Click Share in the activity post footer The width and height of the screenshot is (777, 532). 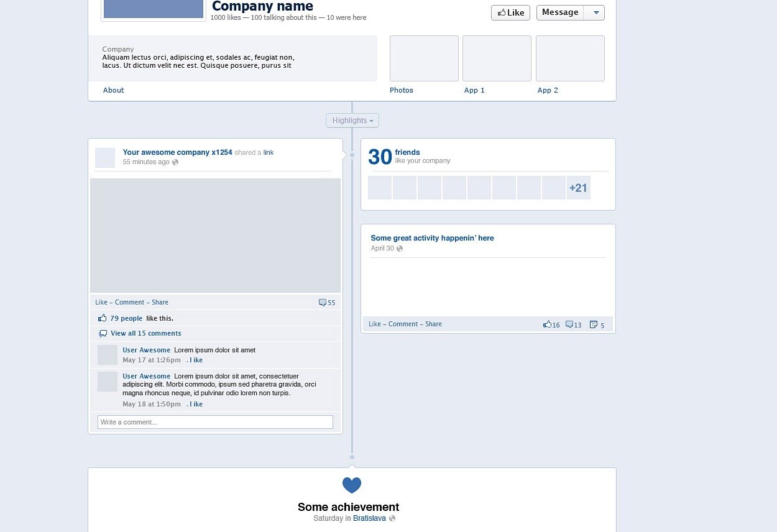coord(434,324)
